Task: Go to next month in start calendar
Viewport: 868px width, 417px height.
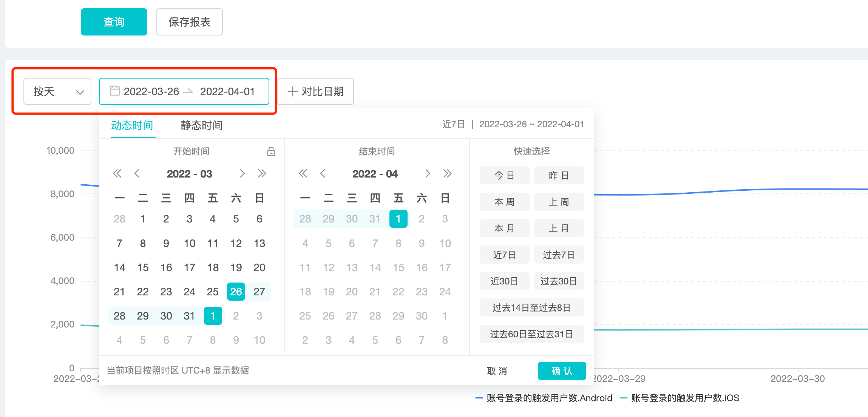Action: coord(242,174)
